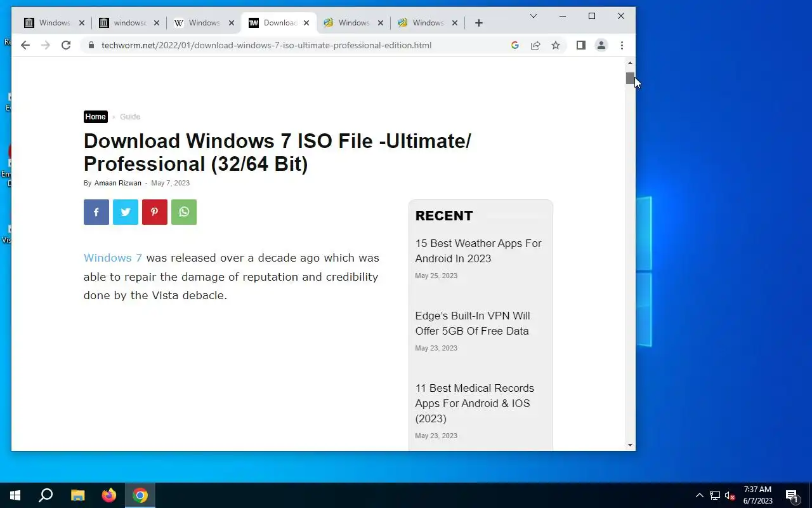Screen dimensions: 812x508
Task: Click the muted volume tray icon
Action: point(730,496)
